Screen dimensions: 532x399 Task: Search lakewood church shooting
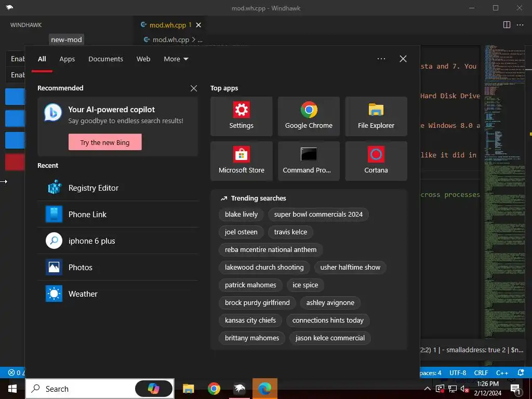coord(264,268)
